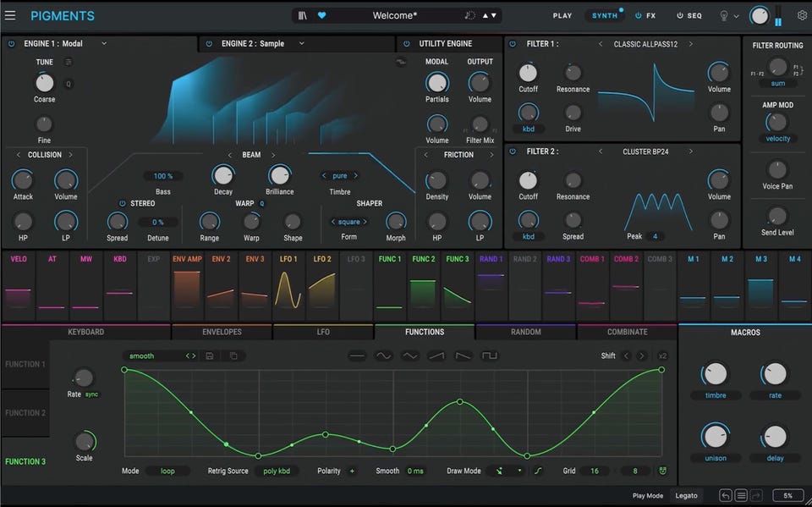Open the hamburger main menu

12,15
